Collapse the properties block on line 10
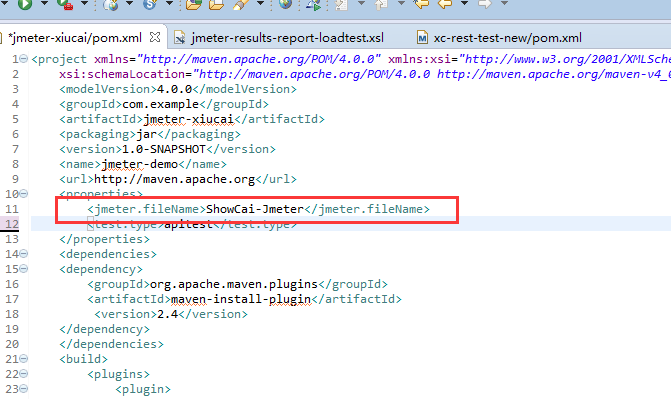 (24, 194)
